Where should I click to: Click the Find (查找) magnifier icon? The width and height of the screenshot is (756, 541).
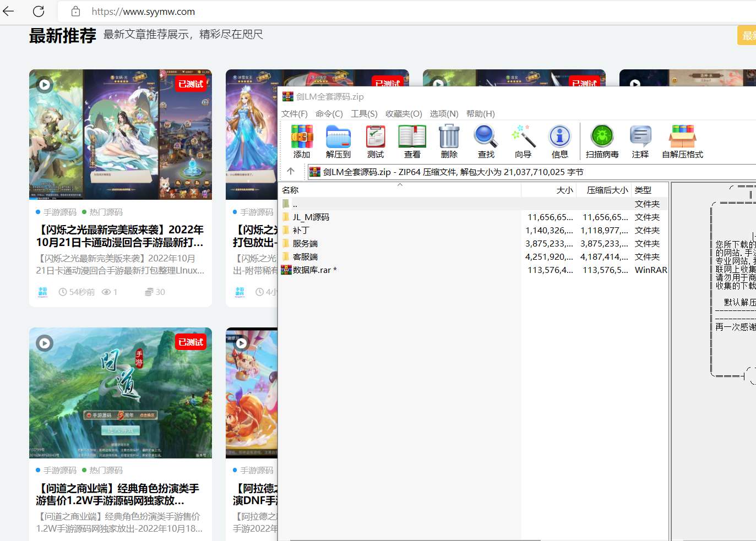point(486,136)
